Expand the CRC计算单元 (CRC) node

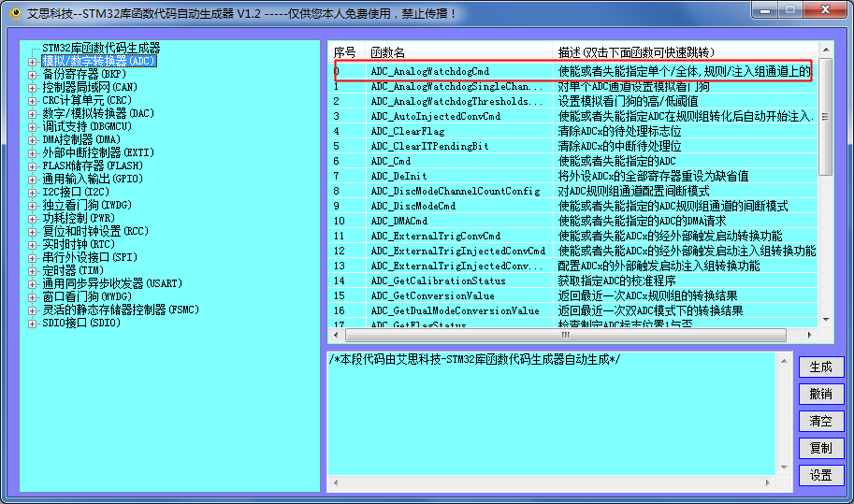click(x=32, y=101)
